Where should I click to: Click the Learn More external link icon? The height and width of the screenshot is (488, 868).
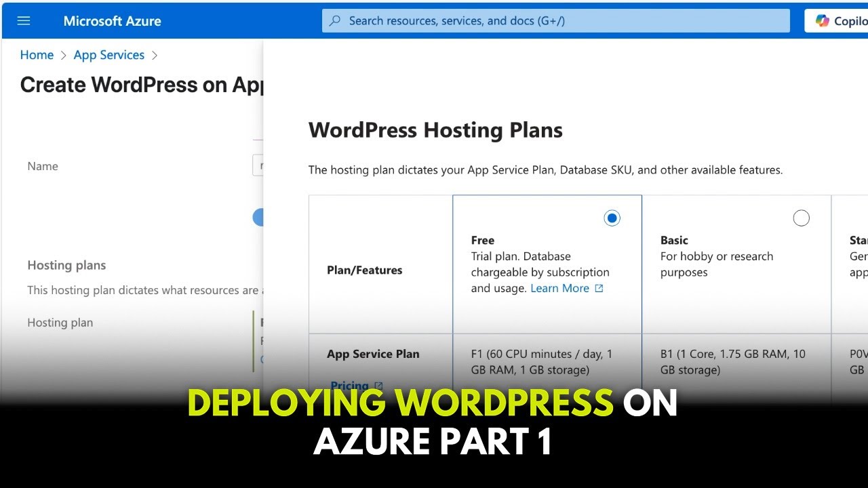599,289
